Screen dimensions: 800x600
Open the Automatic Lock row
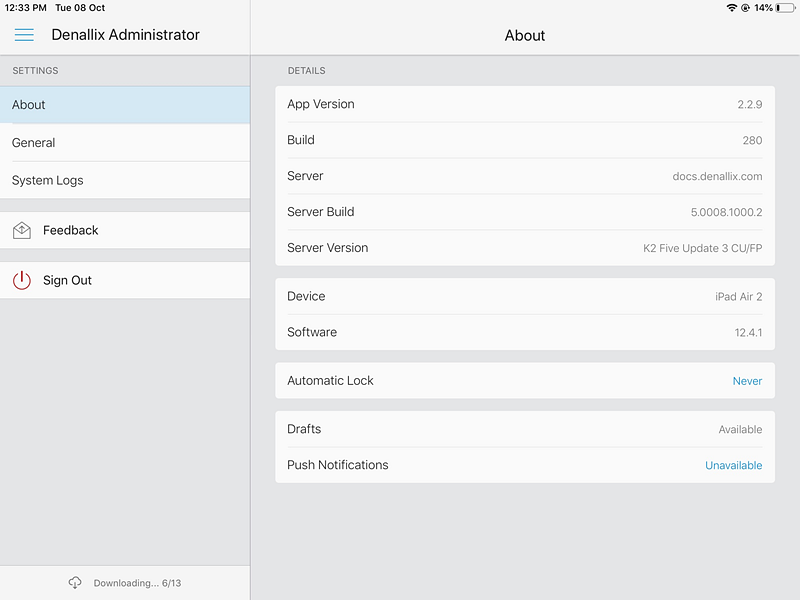(x=525, y=381)
